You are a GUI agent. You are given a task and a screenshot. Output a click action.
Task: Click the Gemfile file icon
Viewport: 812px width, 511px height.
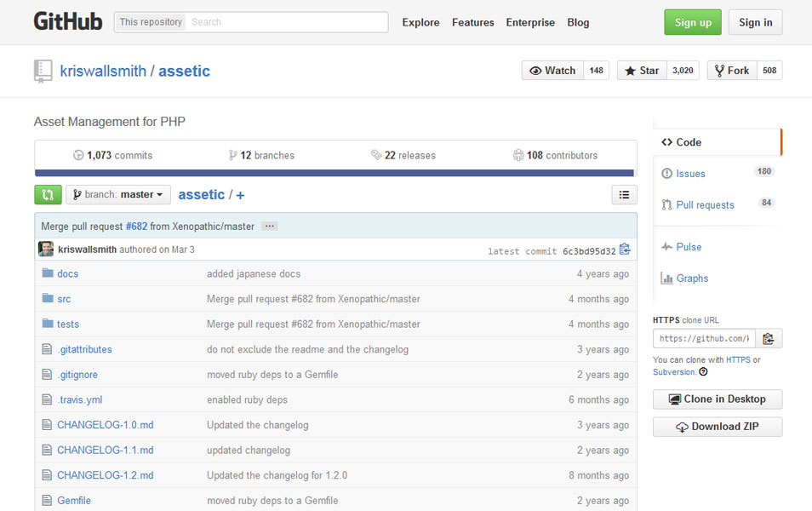click(47, 500)
